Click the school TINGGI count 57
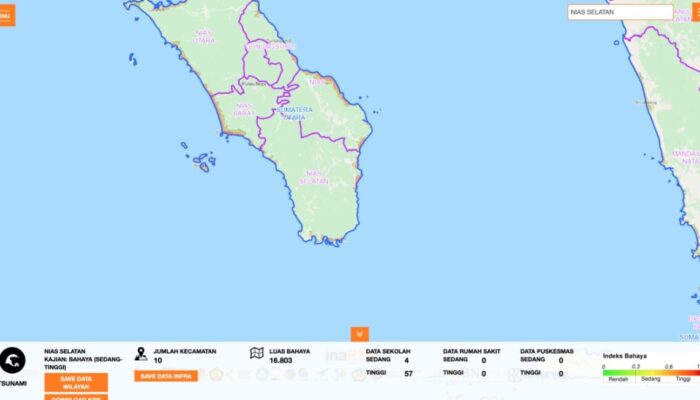 tap(408, 373)
